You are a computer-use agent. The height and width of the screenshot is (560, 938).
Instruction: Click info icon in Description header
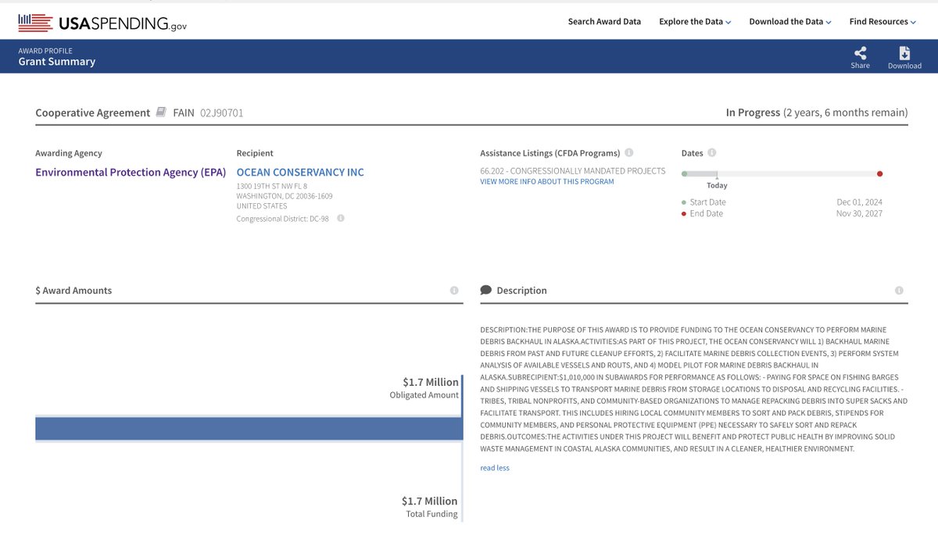click(899, 291)
